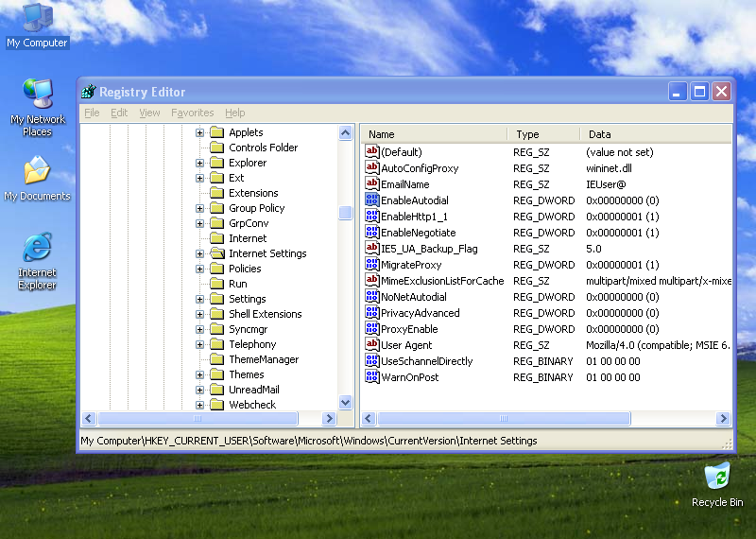
Task: Expand the Webcheck key
Action: (x=199, y=405)
